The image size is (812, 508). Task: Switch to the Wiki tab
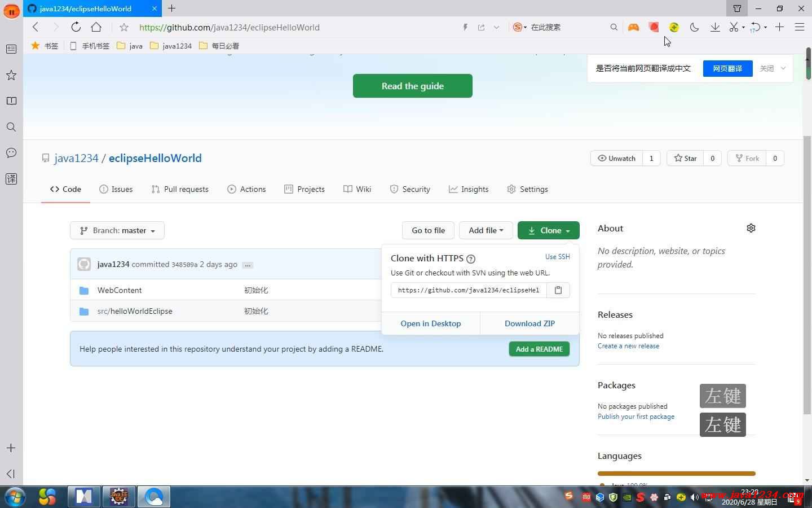coord(357,189)
